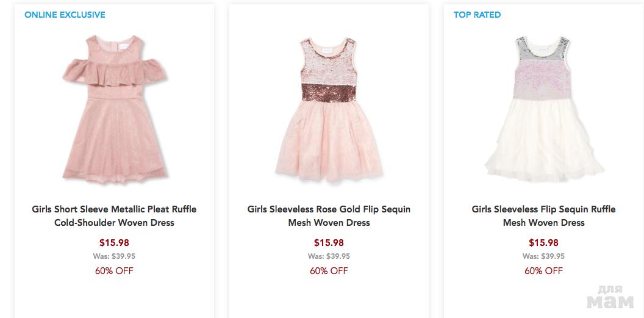Click 60% OFF label on first product

click(114, 270)
